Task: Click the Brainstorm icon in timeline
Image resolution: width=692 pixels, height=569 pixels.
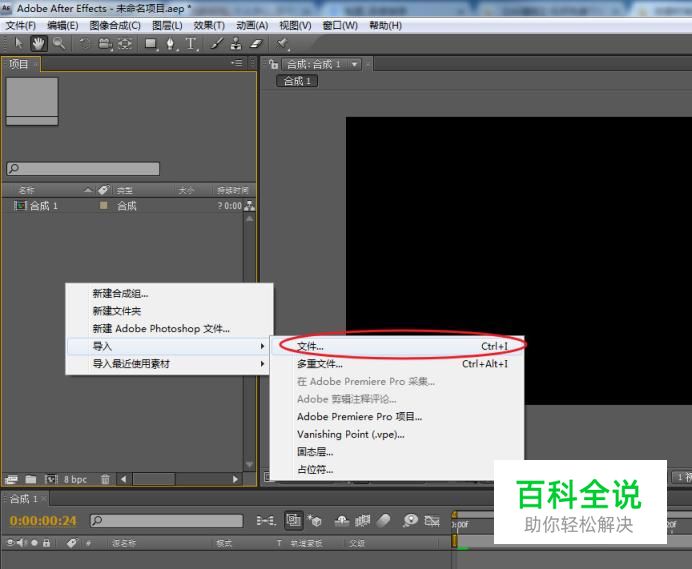Action: click(x=410, y=521)
